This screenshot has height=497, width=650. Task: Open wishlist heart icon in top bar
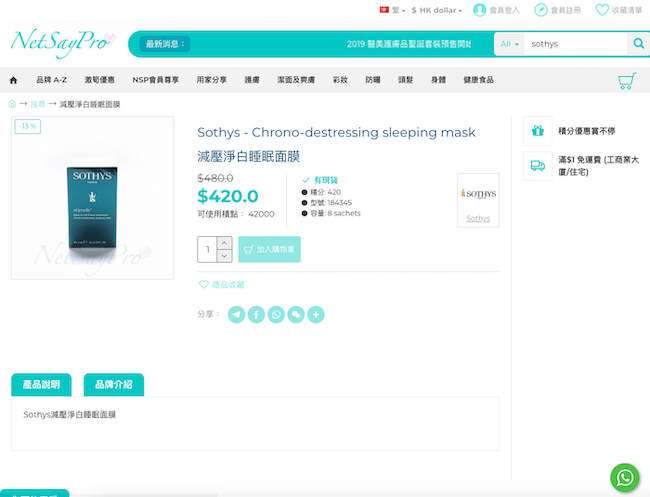(602, 10)
